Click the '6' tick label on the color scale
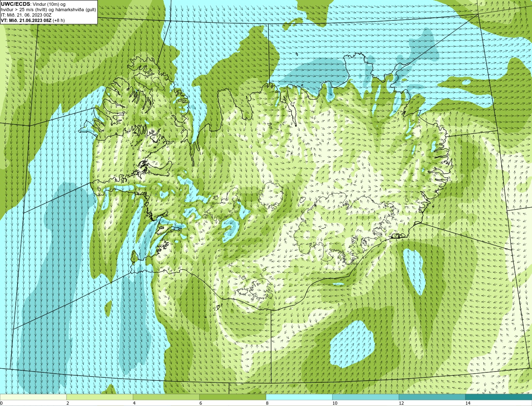Viewport: 532px width, 406px height. pos(200,403)
